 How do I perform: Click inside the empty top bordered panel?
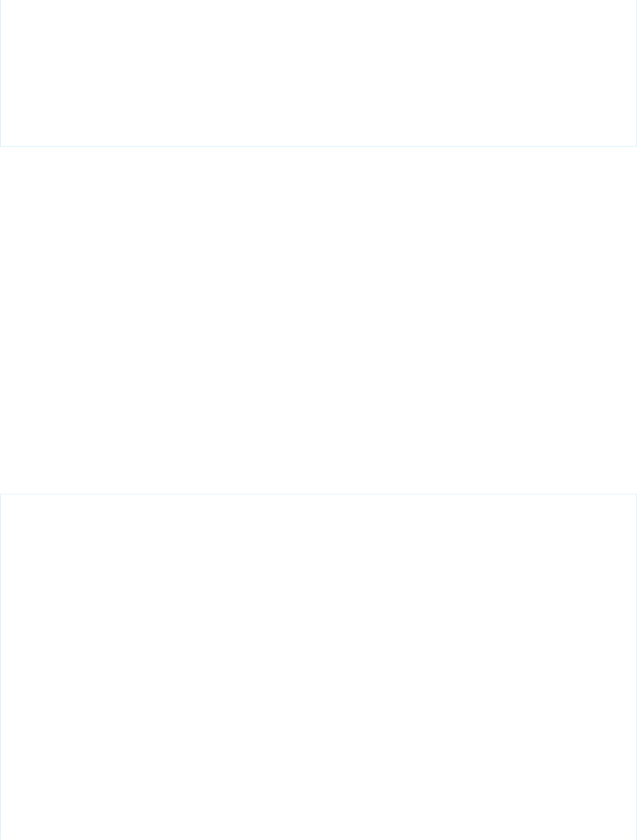[x=318, y=73]
